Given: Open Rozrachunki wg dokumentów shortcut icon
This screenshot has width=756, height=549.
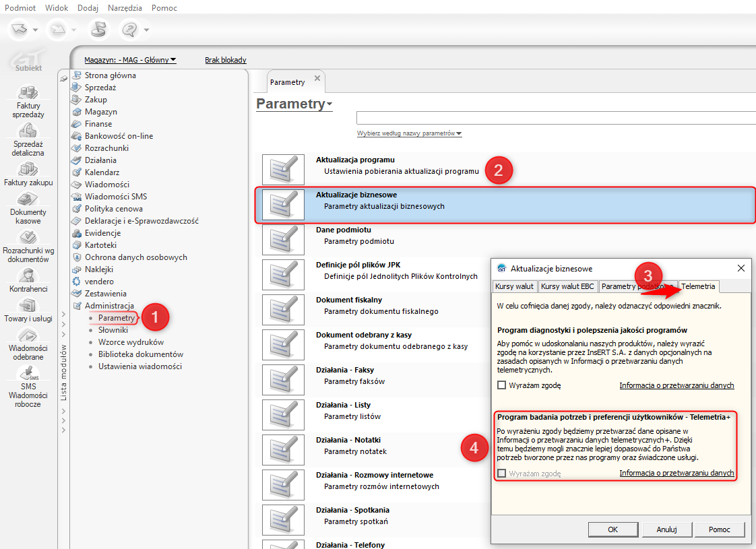Looking at the screenshot, I should pos(28,237).
